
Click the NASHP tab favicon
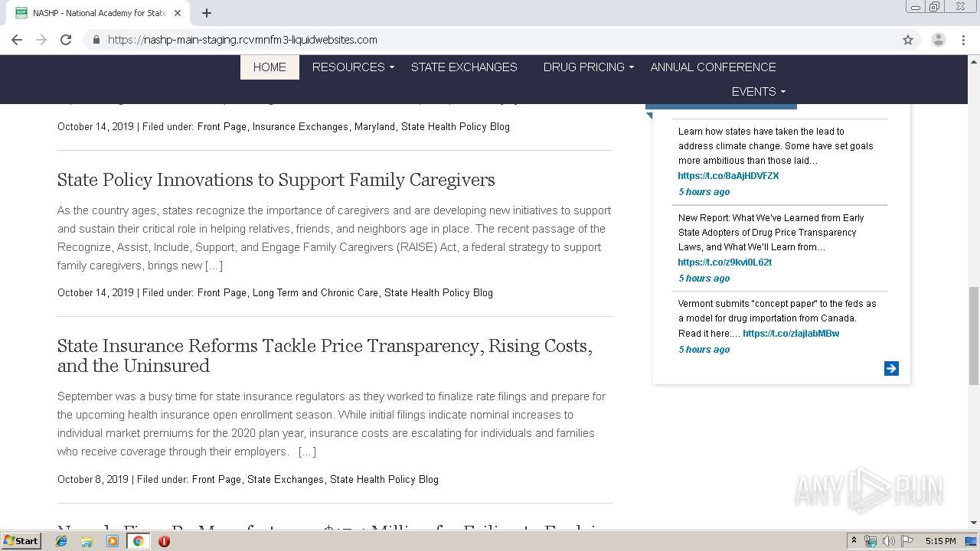tap(21, 13)
